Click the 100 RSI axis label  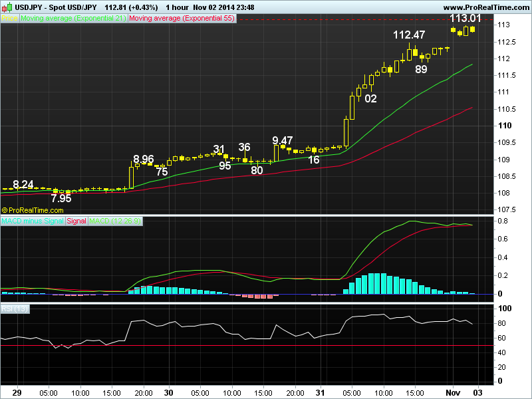click(505, 309)
